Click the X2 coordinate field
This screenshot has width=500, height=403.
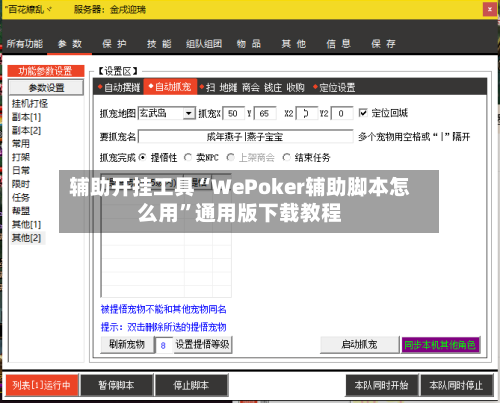coord(307,113)
